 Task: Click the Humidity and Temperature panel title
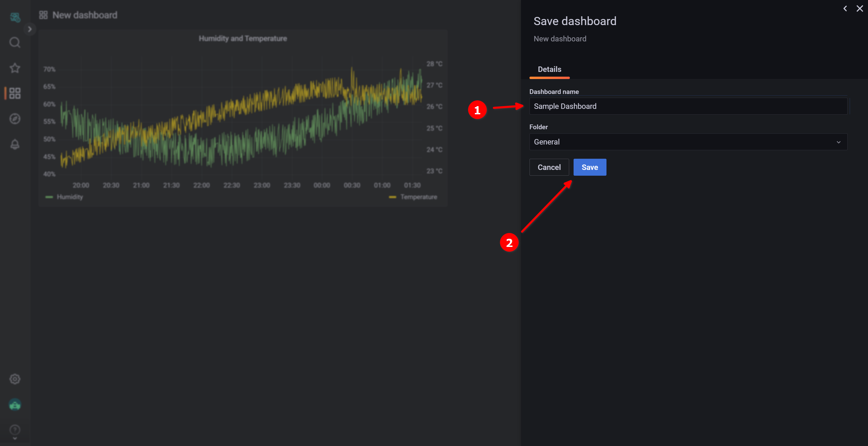click(x=243, y=38)
